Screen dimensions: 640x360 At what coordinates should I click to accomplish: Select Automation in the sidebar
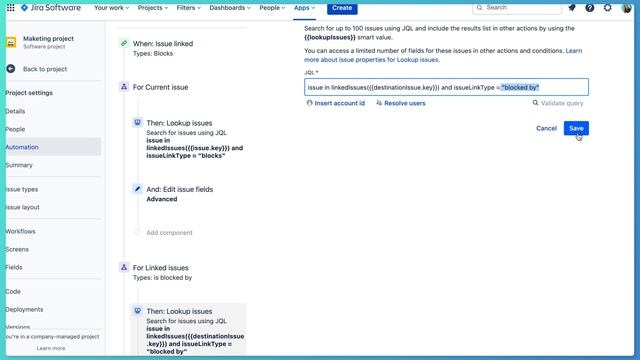[53, 147]
